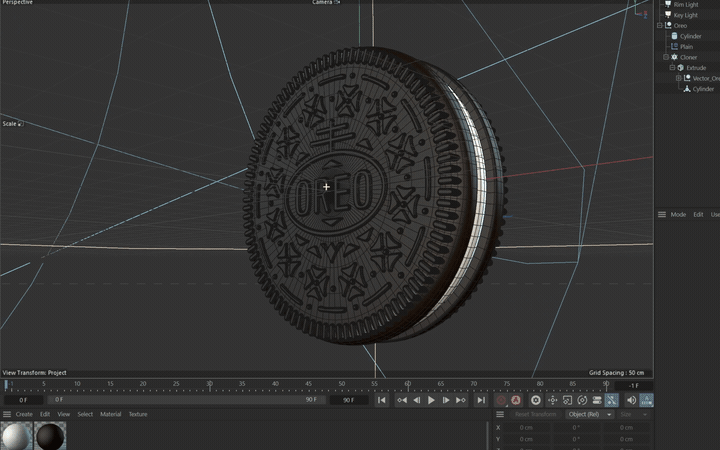This screenshot has width=720, height=450.
Task: Click the Reset Transform button
Action: 535,414
